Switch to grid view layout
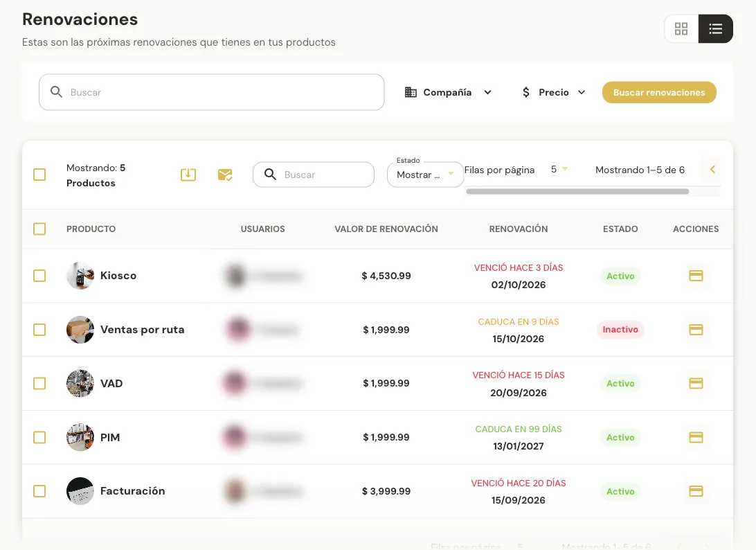Screen dimensions: 756x550 [x=681, y=29]
